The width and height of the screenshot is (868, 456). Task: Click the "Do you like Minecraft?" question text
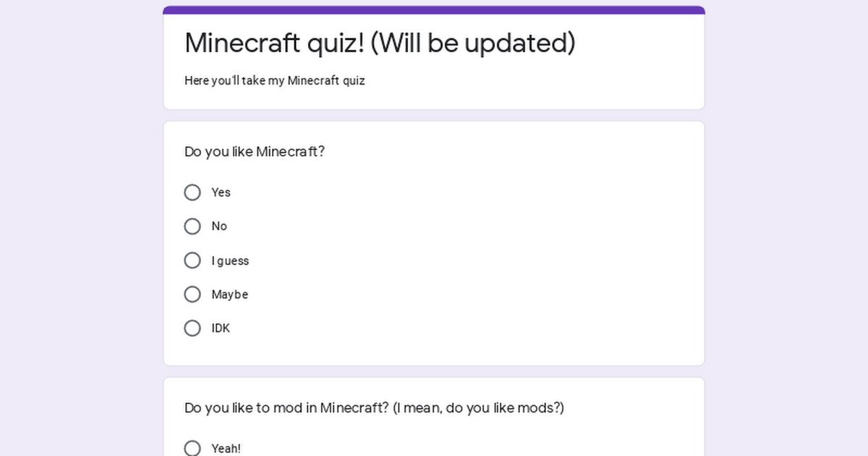pyautogui.click(x=255, y=152)
